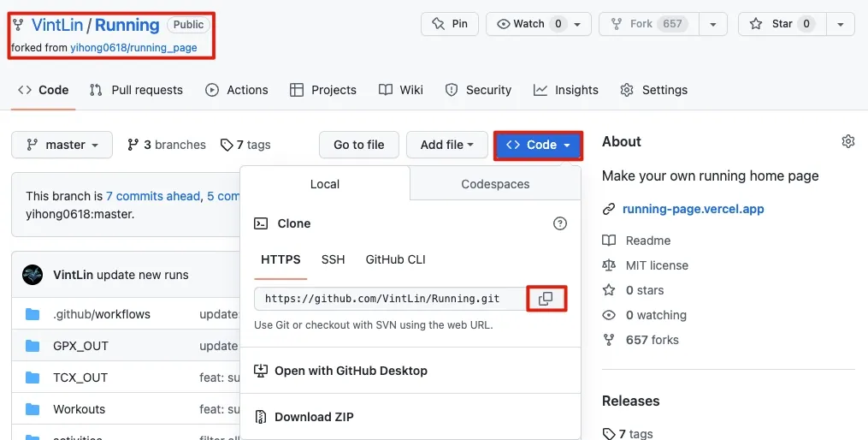This screenshot has width=868, height=440.
Task: Open the MIT license link
Action: click(x=657, y=265)
